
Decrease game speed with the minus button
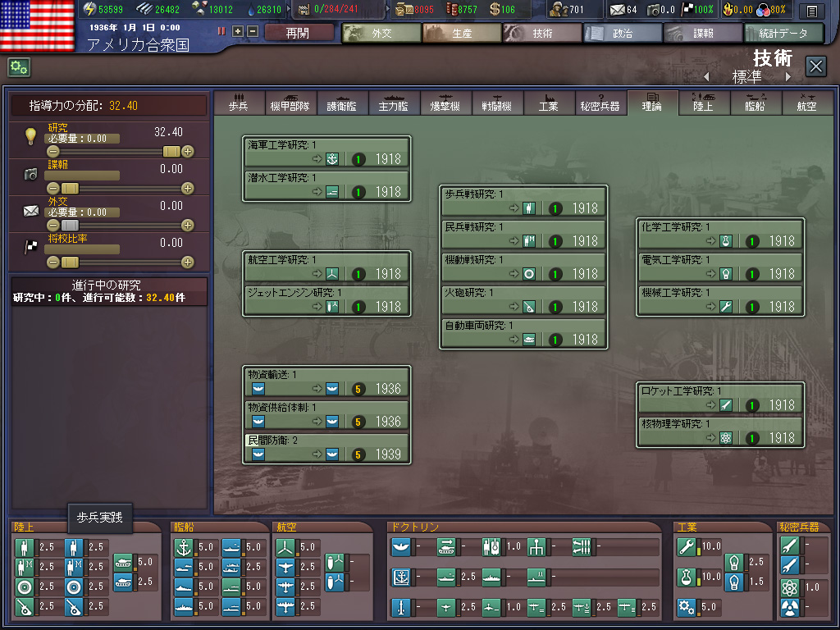click(252, 31)
